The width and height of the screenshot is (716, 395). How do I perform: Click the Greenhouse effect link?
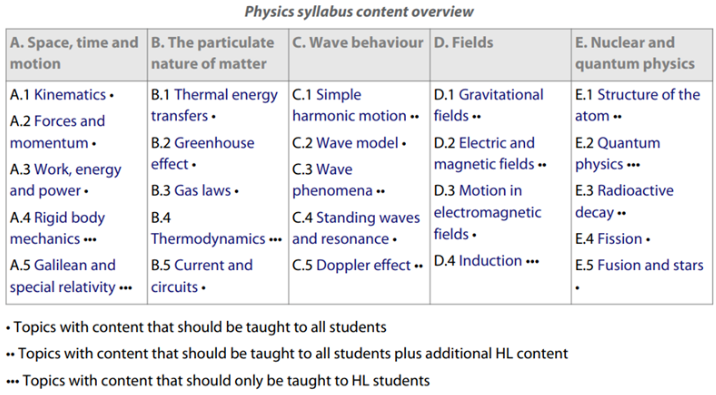(203, 153)
